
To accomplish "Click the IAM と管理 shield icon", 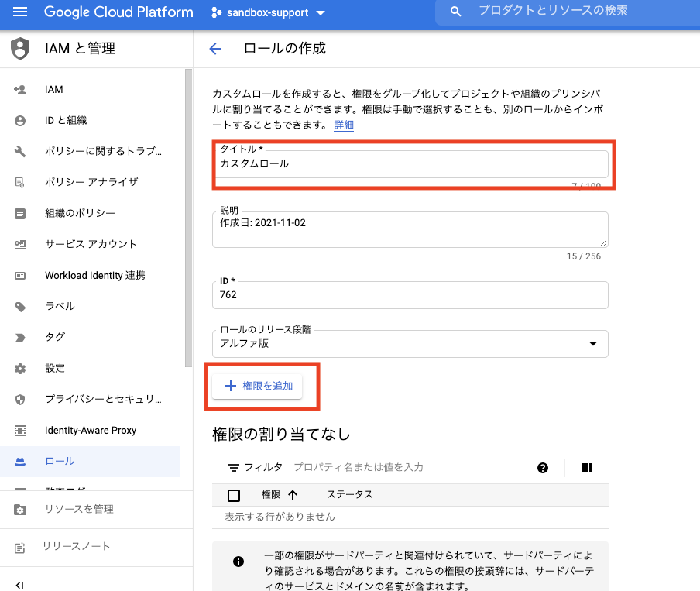I will (x=20, y=48).
